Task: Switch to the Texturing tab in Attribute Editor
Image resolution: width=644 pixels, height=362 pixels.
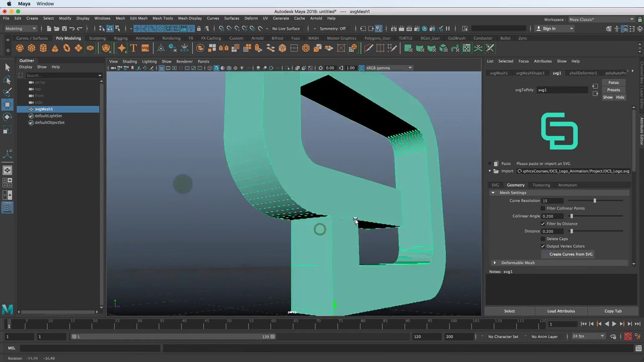Action: tap(541, 185)
